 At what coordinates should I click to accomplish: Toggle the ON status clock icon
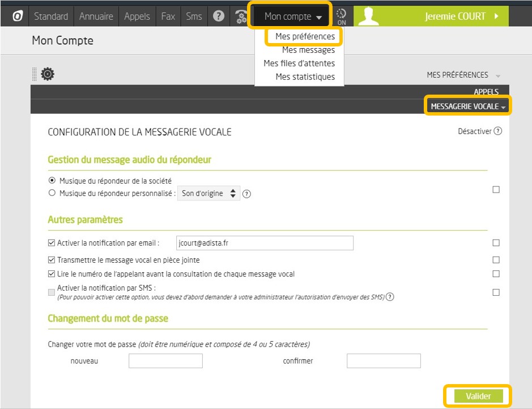[342, 17]
